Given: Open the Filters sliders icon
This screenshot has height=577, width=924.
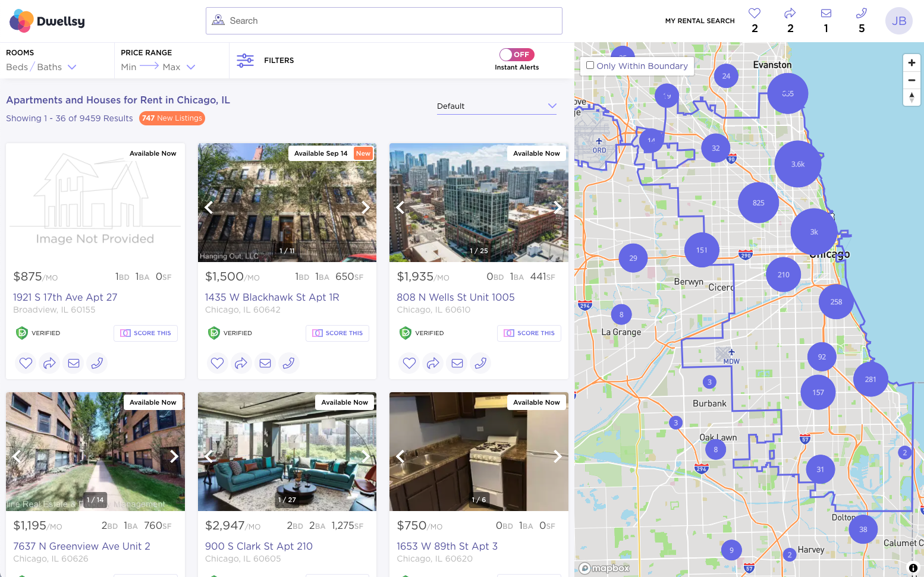Looking at the screenshot, I should tap(245, 60).
